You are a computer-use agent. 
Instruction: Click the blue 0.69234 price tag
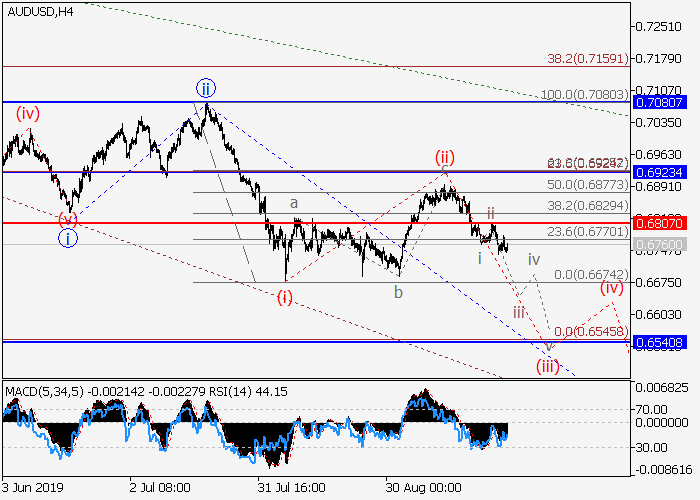658,172
